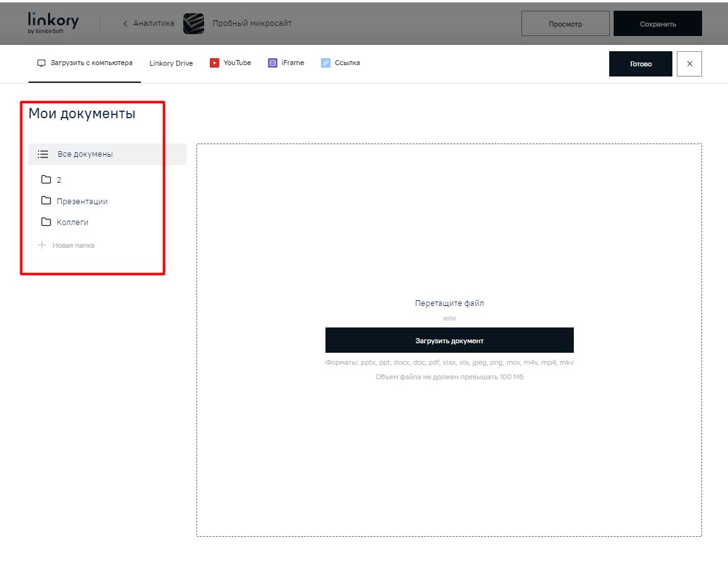Click the list icon beside Все документы
Image resolution: width=728 pixels, height=562 pixels.
point(43,154)
